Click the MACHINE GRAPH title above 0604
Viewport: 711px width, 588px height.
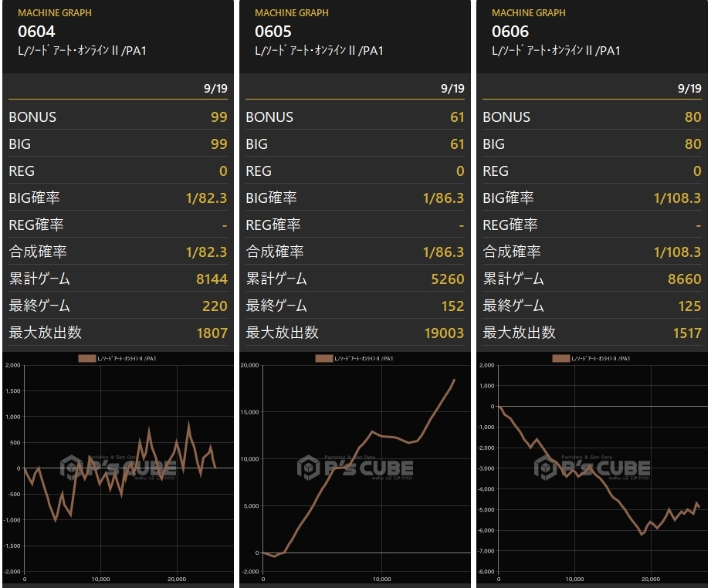coord(55,12)
